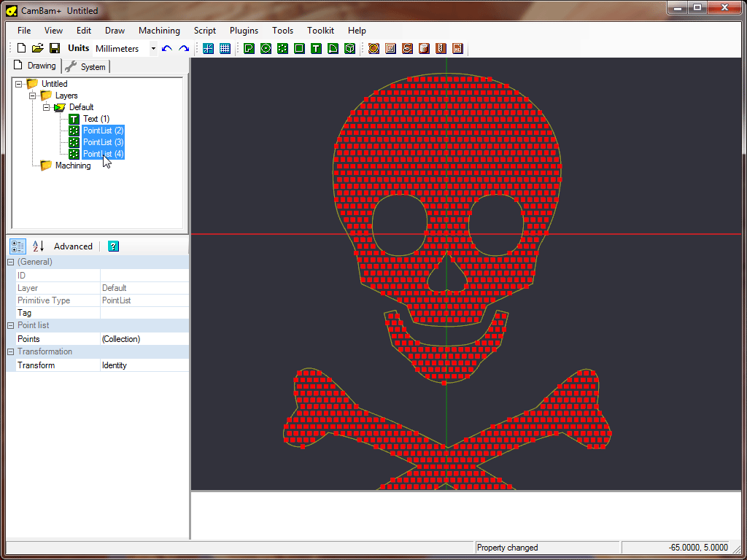Click the New file icon
This screenshot has height=560, width=747.
(x=21, y=49)
